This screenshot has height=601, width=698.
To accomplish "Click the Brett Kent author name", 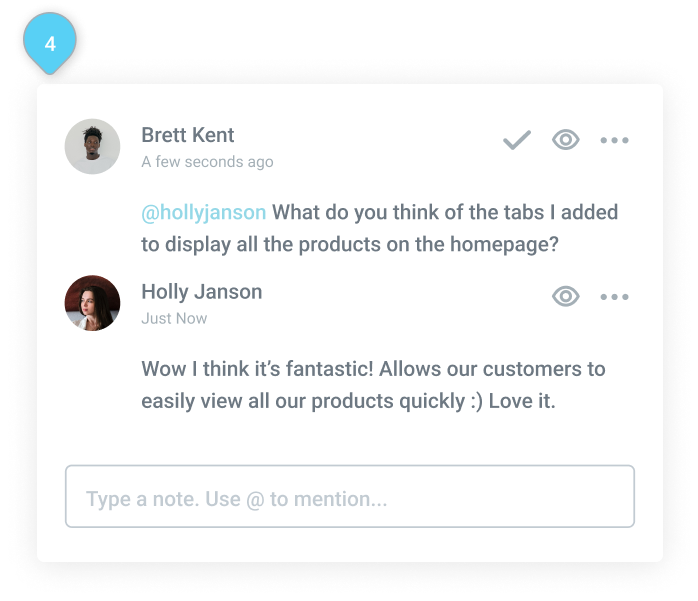I will pos(188,135).
